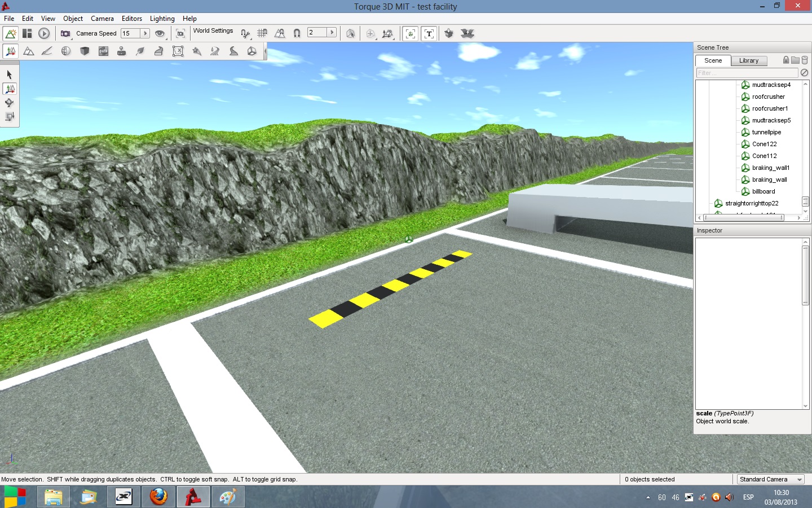Open the Decal Editor stamp icon
This screenshot has height=508, width=812.
[x=121, y=51]
